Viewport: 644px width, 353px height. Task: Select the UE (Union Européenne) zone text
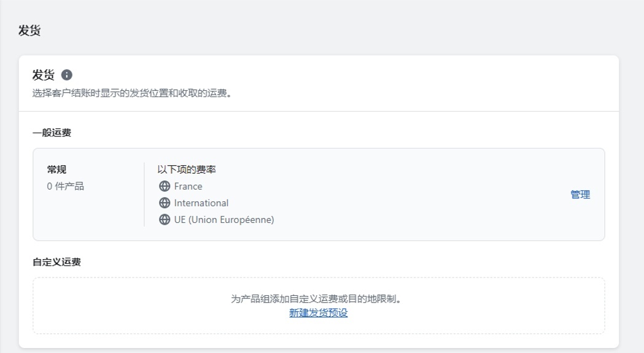coord(223,219)
